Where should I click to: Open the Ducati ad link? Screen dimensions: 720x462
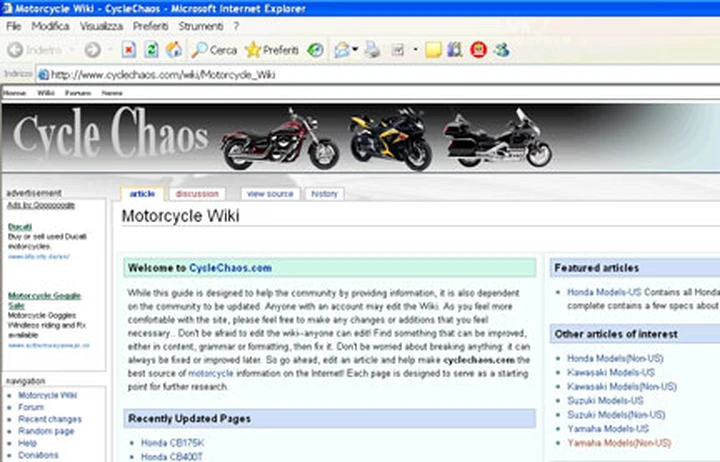[20, 227]
